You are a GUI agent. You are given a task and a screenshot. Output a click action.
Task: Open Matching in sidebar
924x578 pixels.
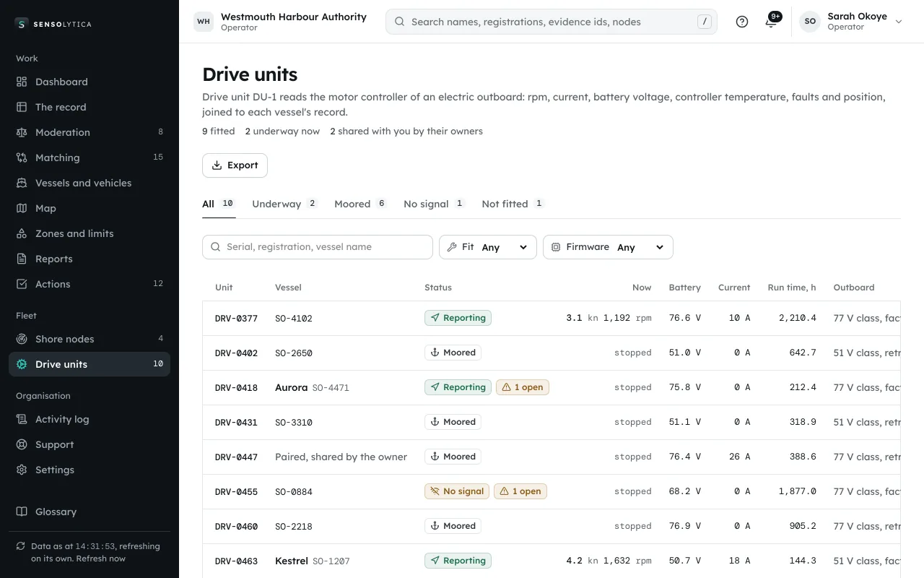click(x=90, y=158)
